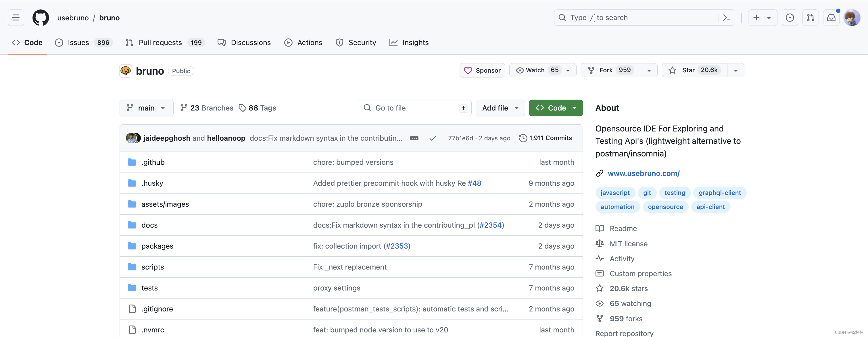868x337 pixels.
Task: Expand the Fork options caret
Action: click(649, 70)
